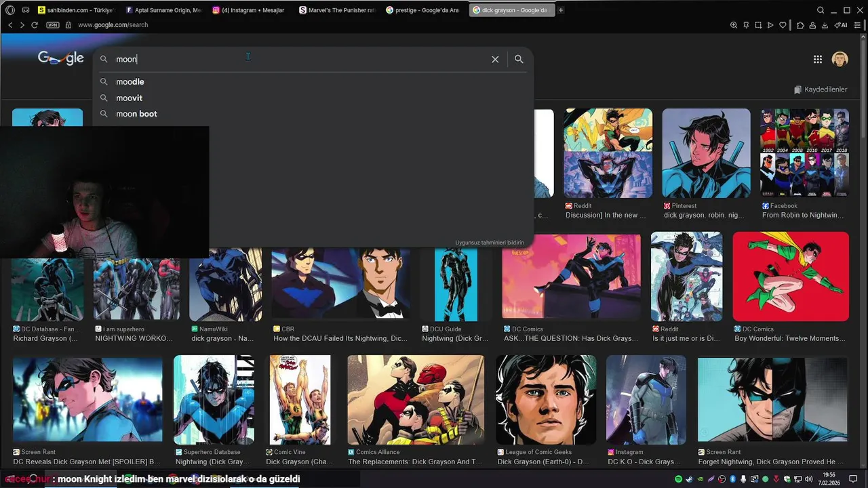Open the Reddit Discussion In the new image

point(608,153)
